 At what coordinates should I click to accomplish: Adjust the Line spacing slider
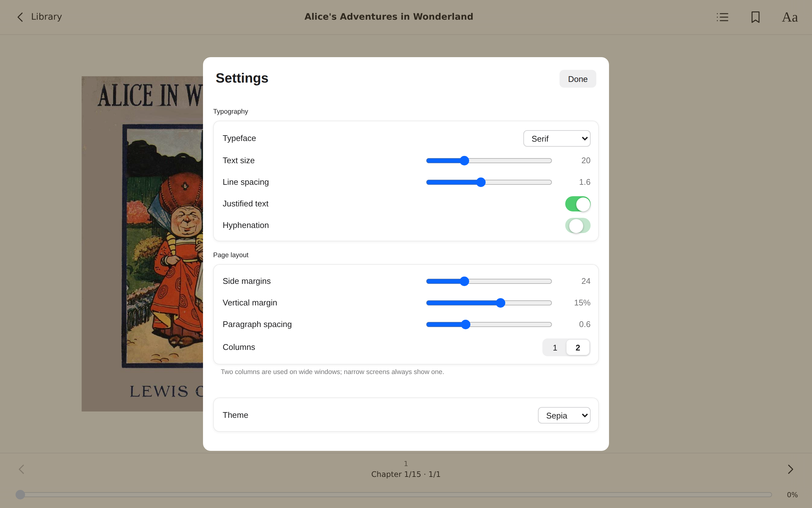point(489,182)
